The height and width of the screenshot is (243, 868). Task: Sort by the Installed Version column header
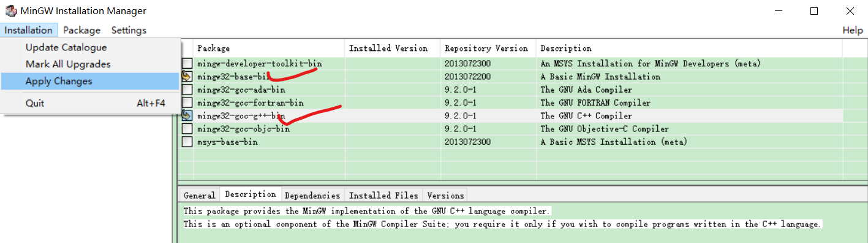tap(393, 48)
